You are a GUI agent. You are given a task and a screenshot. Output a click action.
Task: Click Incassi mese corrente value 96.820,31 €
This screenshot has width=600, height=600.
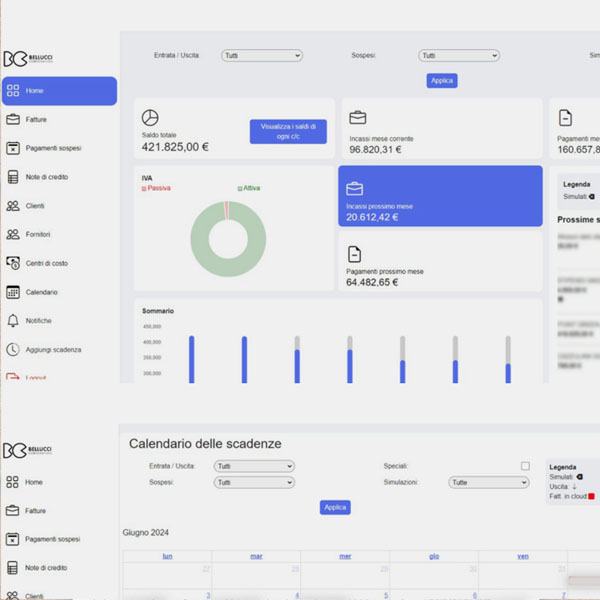[x=375, y=150]
